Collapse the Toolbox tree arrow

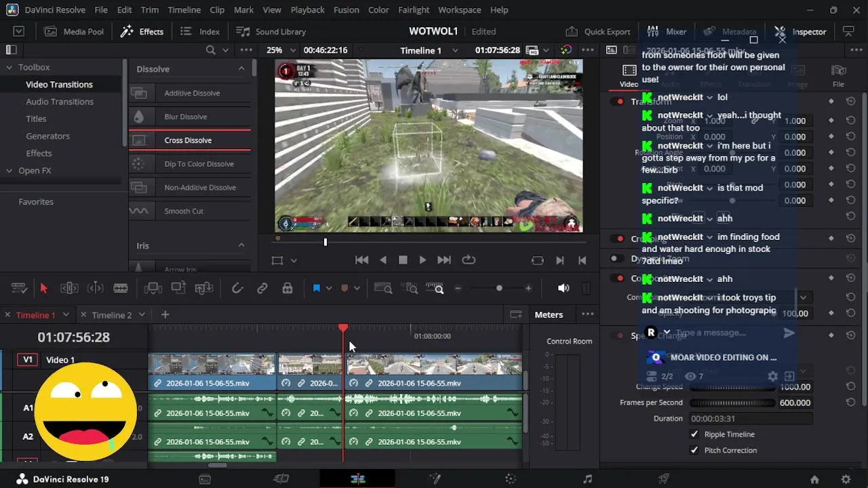pos(9,67)
